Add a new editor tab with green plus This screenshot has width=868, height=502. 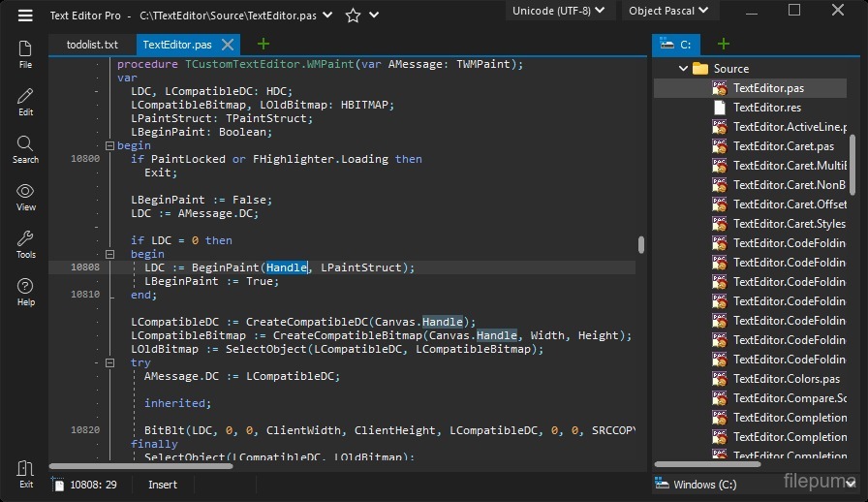coord(263,45)
